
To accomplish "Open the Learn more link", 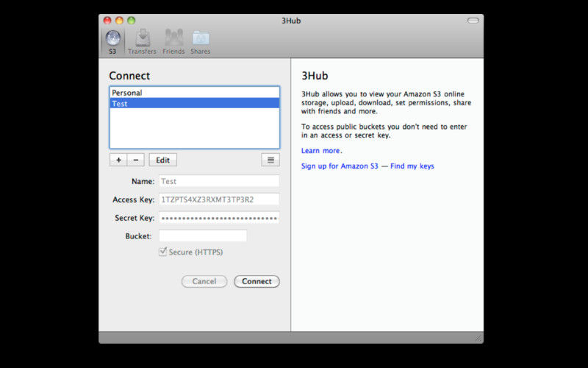I will [320, 151].
